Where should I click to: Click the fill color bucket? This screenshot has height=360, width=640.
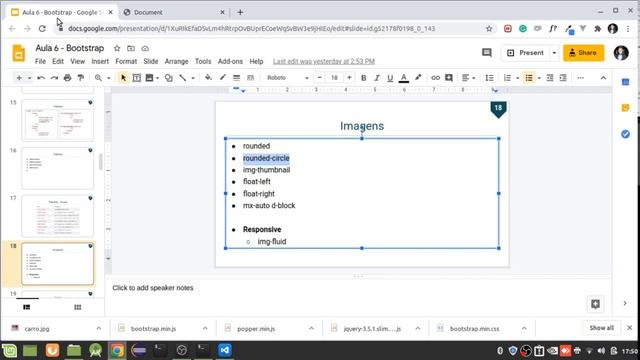click(209, 78)
